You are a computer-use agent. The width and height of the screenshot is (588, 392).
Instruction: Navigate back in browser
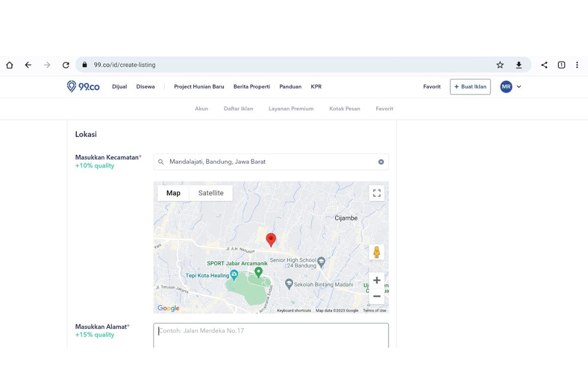[28, 65]
